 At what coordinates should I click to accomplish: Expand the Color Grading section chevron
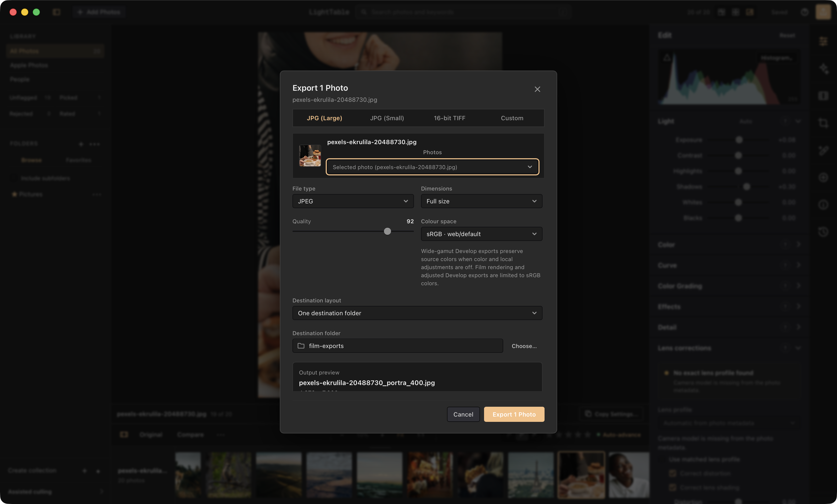point(799,286)
